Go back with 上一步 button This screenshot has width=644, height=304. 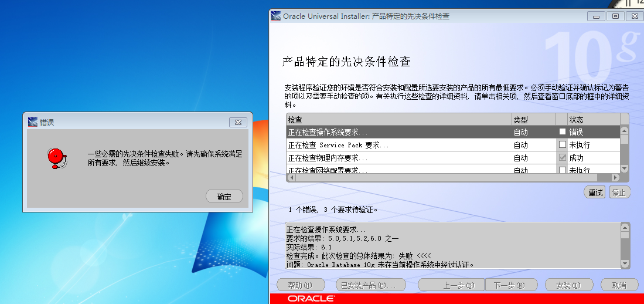(x=451, y=285)
